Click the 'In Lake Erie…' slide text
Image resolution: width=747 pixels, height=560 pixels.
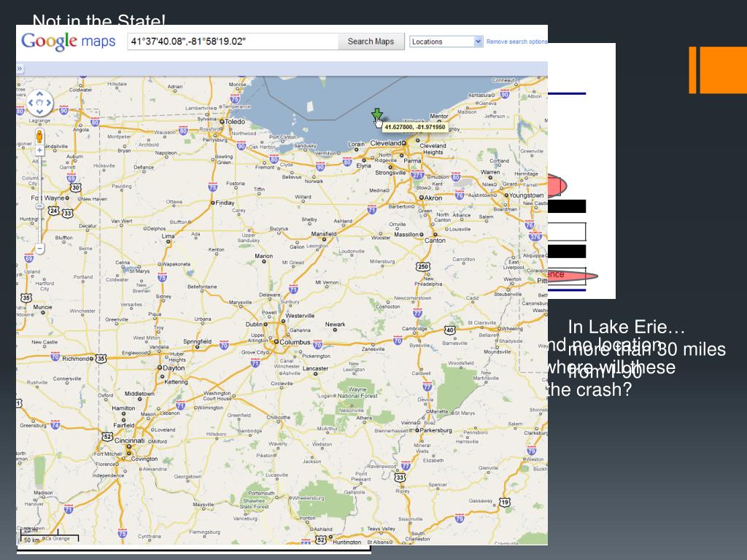click(626, 327)
